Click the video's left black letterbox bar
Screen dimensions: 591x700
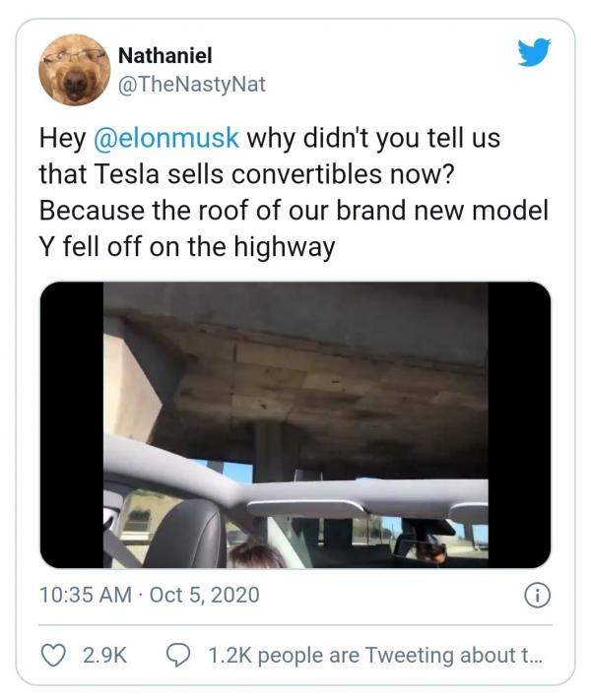[71, 424]
